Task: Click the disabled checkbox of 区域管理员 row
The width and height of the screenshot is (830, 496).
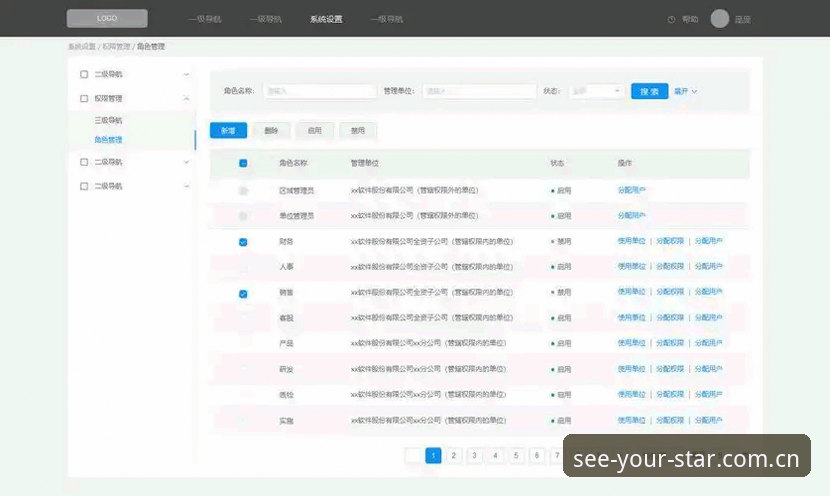Action: (243, 191)
